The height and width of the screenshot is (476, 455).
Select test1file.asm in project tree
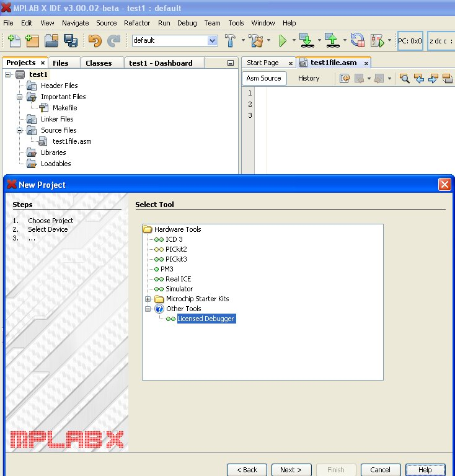[x=72, y=141]
